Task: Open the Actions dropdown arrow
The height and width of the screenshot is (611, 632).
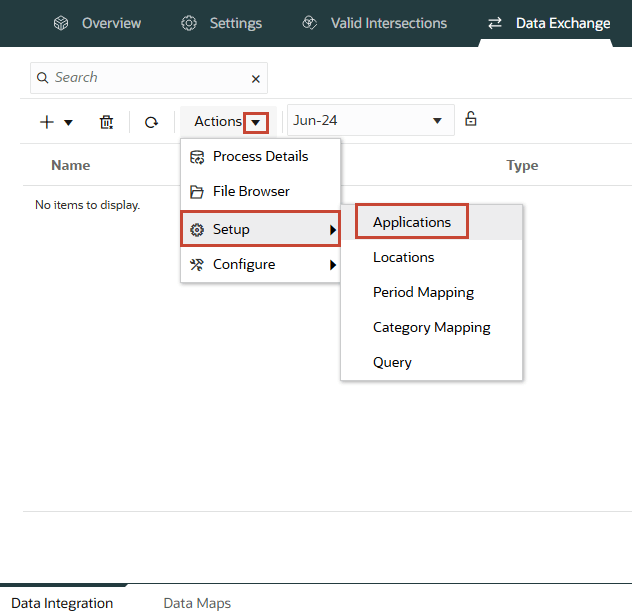Action: click(x=256, y=123)
